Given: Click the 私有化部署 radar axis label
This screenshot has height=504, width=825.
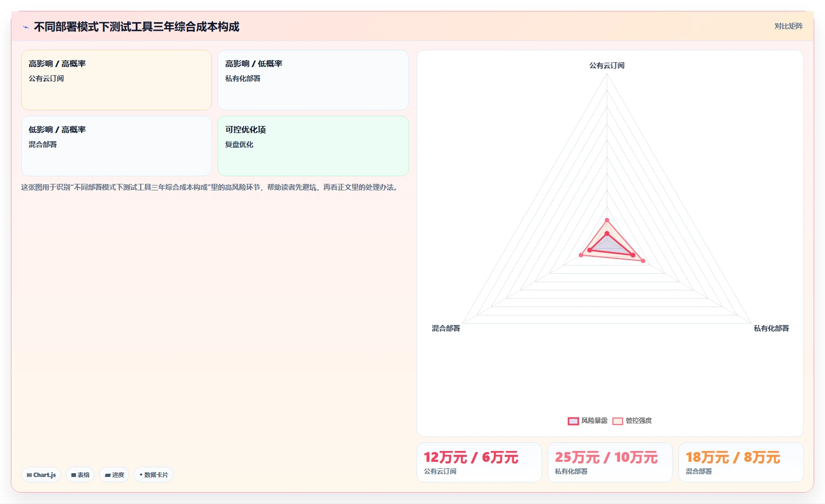Looking at the screenshot, I should click(771, 328).
